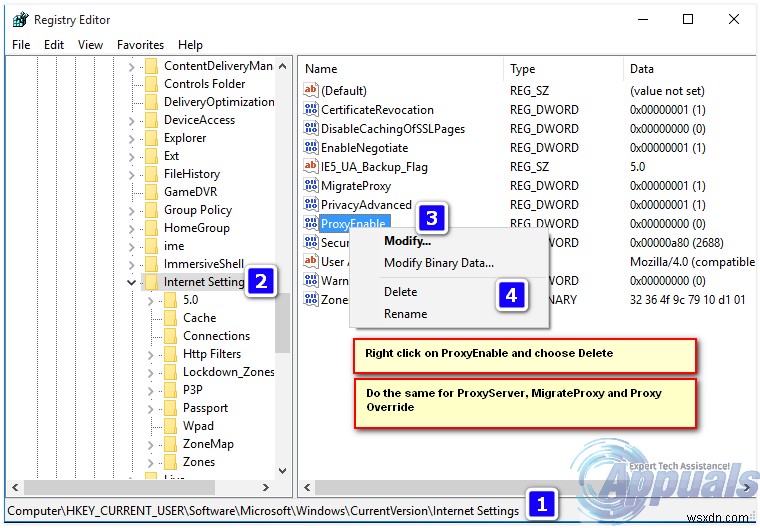Click the IE5_UA_Backup_Flag string icon
760x528 pixels.
(311, 166)
